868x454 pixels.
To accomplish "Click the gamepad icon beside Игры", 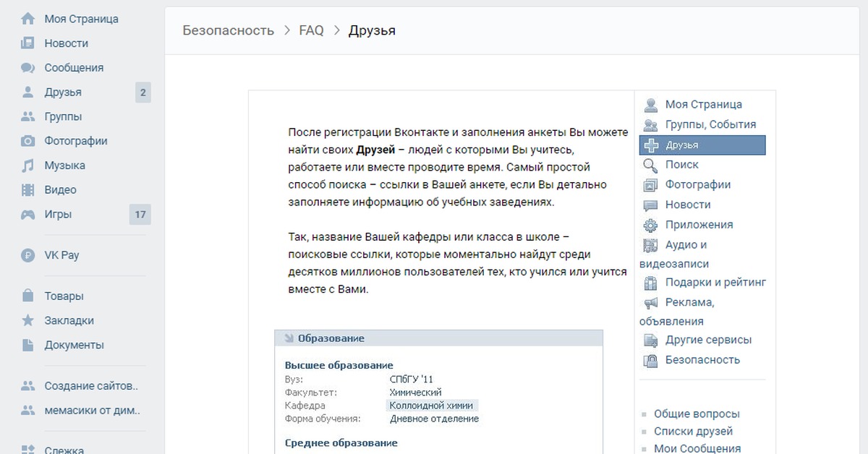I will click(x=27, y=214).
